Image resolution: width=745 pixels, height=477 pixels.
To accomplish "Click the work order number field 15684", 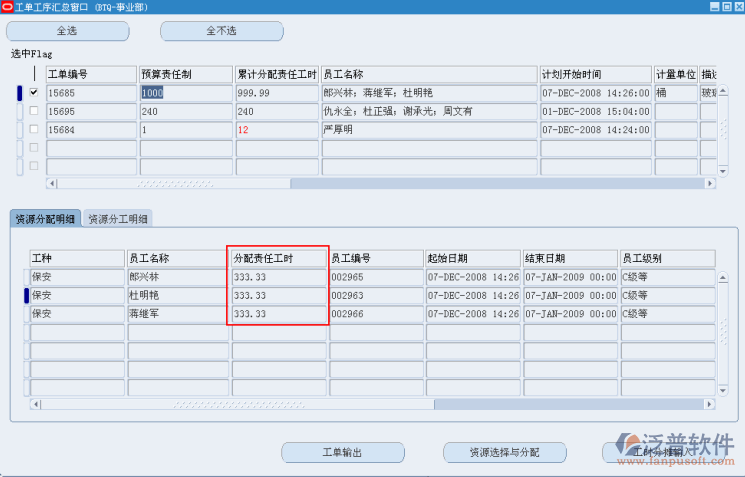I will (x=91, y=130).
